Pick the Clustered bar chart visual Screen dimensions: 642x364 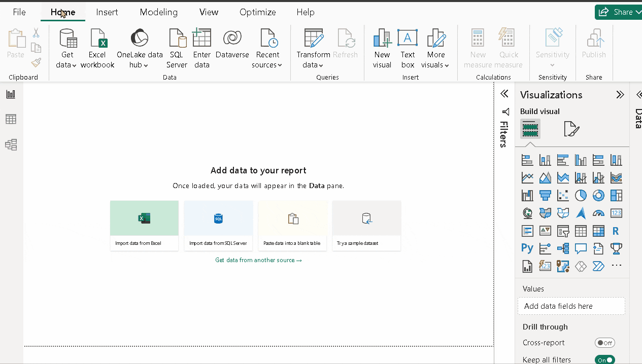point(563,160)
